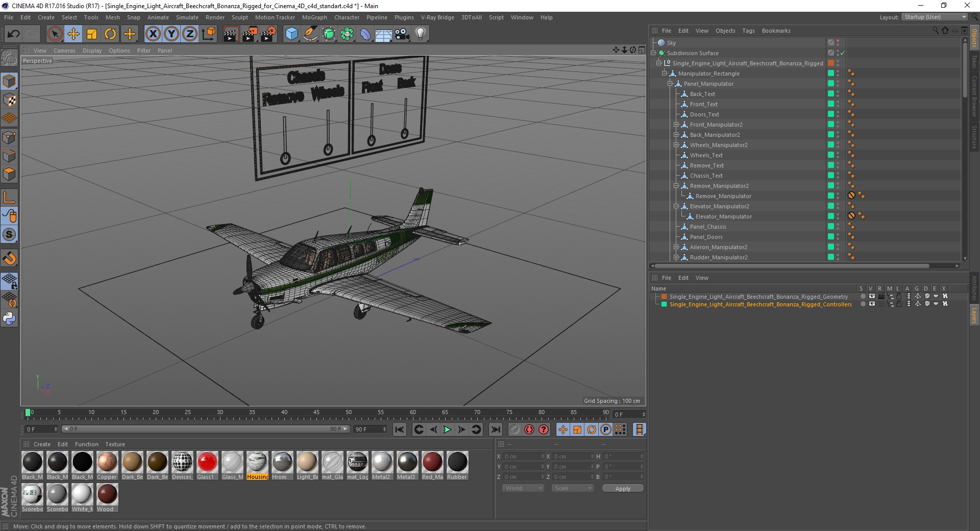Select the Wood material swatch
980x531 pixels.
point(107,498)
